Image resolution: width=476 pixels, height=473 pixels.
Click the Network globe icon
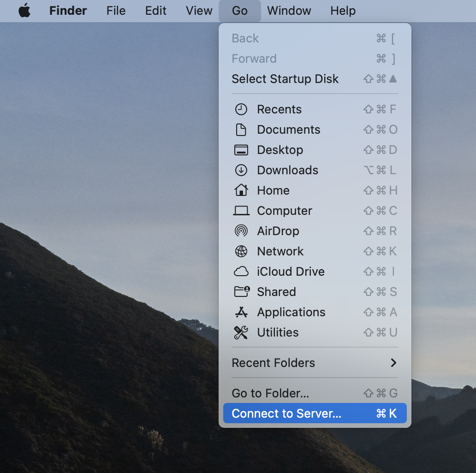point(241,251)
